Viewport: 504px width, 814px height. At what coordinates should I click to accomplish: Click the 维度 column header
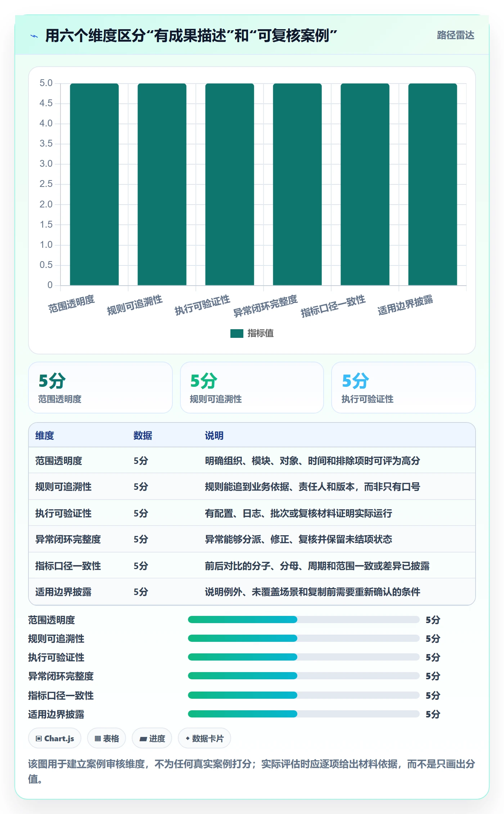click(45, 435)
